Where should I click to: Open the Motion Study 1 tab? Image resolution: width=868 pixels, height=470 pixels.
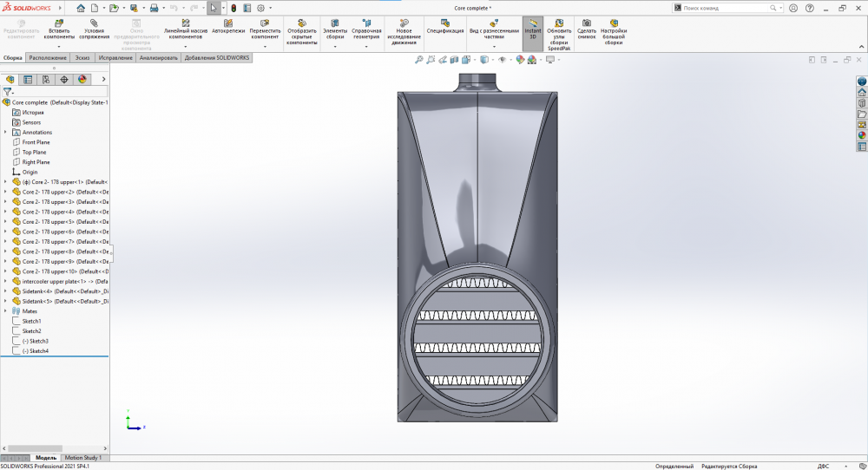click(x=83, y=458)
